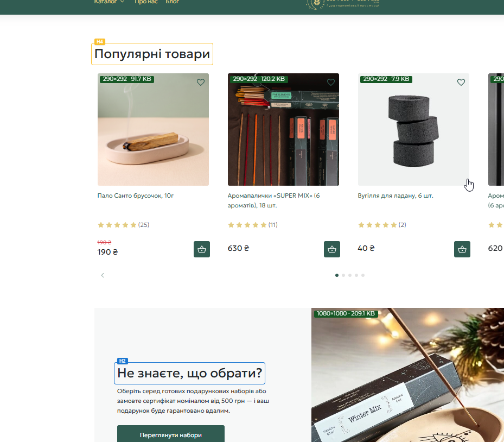Click the Не знаєте, що обрати? heading
This screenshot has height=442, width=504.
[190, 373]
